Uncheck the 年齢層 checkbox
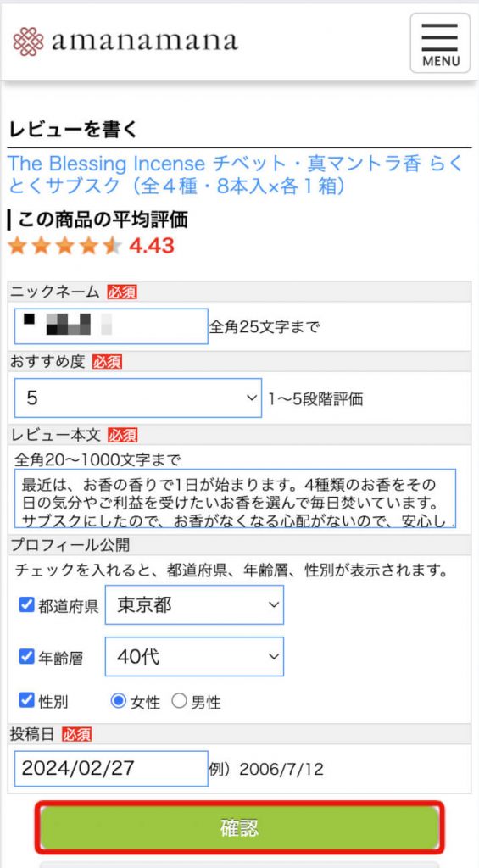479x868 pixels. point(26,657)
